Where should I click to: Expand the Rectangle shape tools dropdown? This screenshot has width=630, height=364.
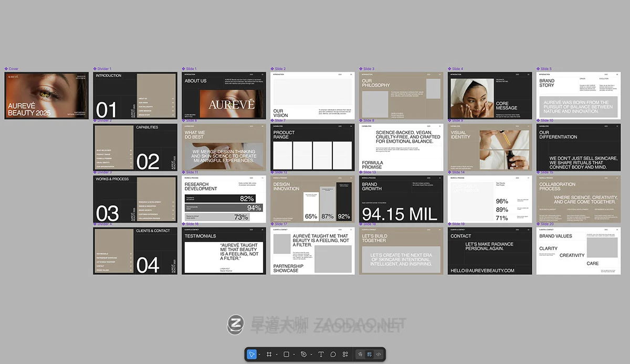tap(293, 355)
